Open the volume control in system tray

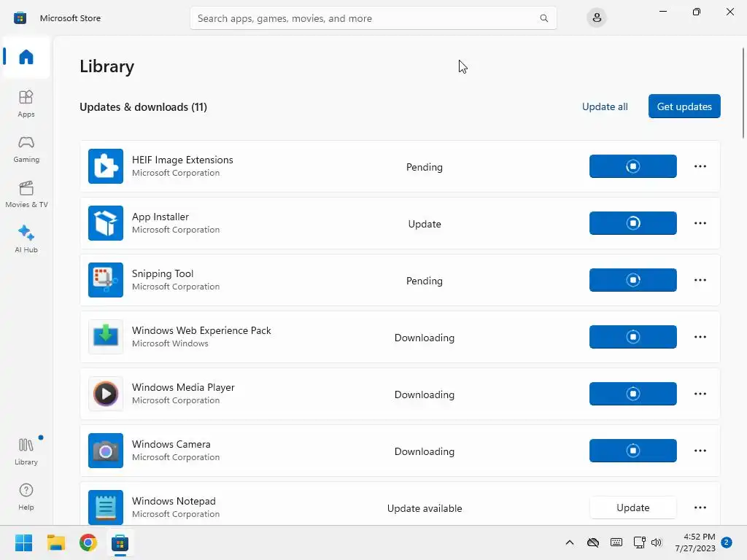(x=657, y=542)
